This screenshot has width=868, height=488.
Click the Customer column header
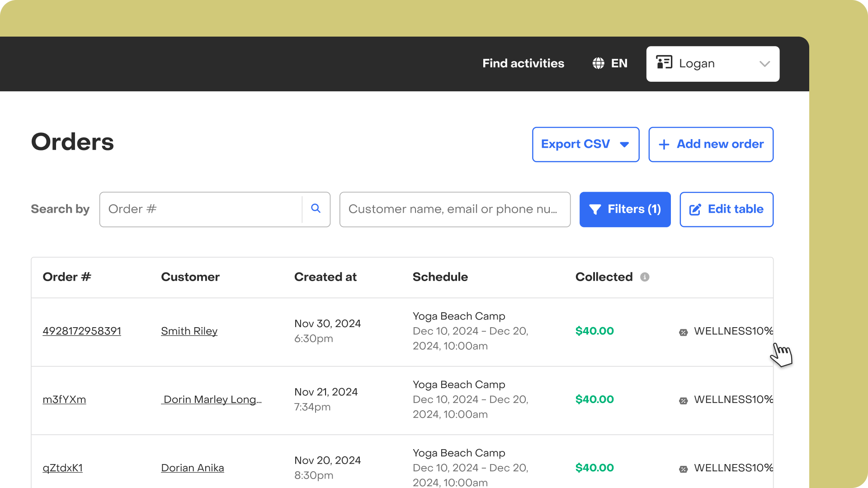point(190,277)
